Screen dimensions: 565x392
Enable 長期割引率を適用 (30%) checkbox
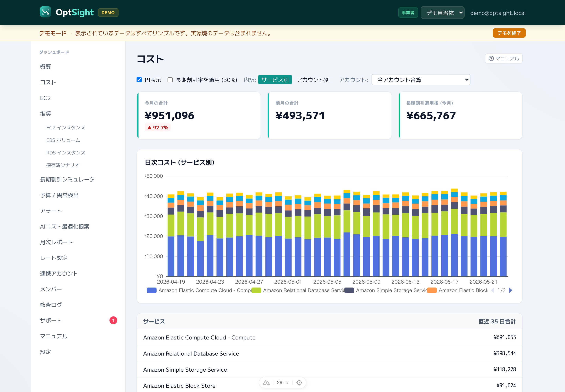[x=170, y=80]
